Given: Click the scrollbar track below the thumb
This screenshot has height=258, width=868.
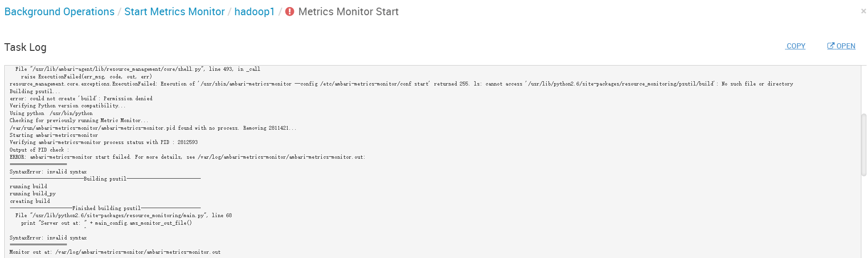Looking at the screenshot, I should click(x=864, y=216).
